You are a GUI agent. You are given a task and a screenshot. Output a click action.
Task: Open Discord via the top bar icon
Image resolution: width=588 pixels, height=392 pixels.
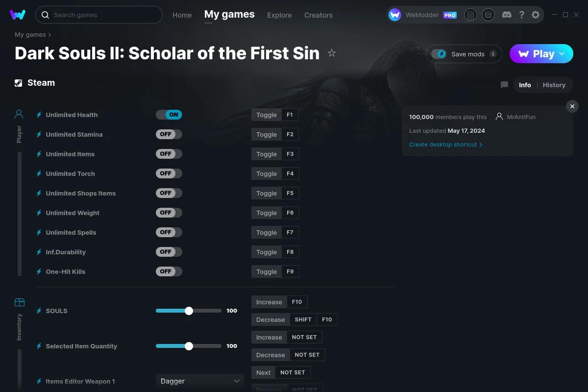pyautogui.click(x=507, y=15)
